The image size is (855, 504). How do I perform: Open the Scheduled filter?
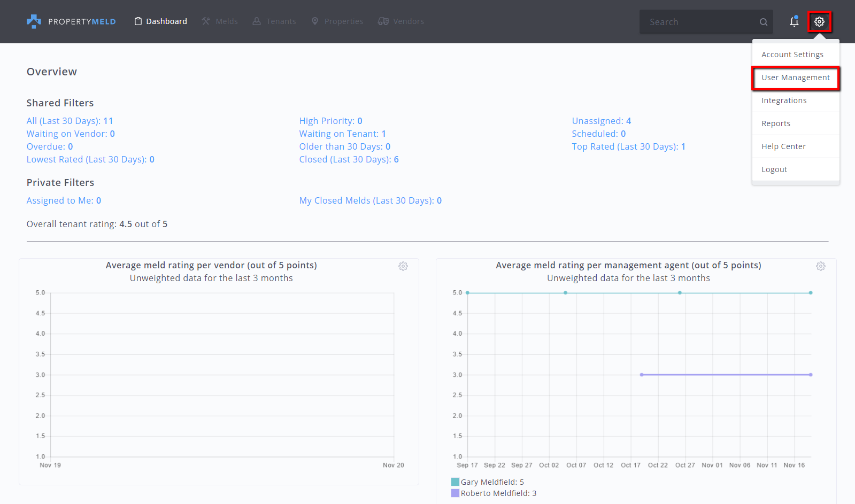click(598, 134)
